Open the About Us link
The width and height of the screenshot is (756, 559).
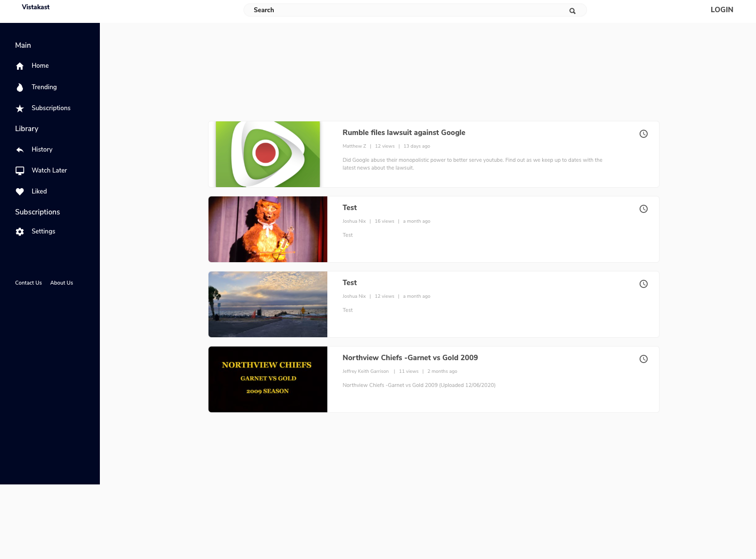click(x=61, y=283)
